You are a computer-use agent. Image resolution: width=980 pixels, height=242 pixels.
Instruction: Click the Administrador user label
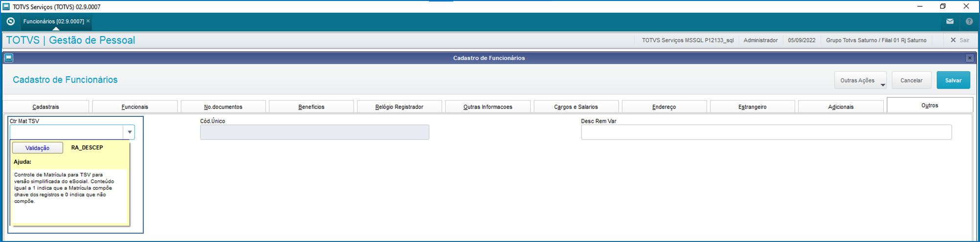point(760,40)
